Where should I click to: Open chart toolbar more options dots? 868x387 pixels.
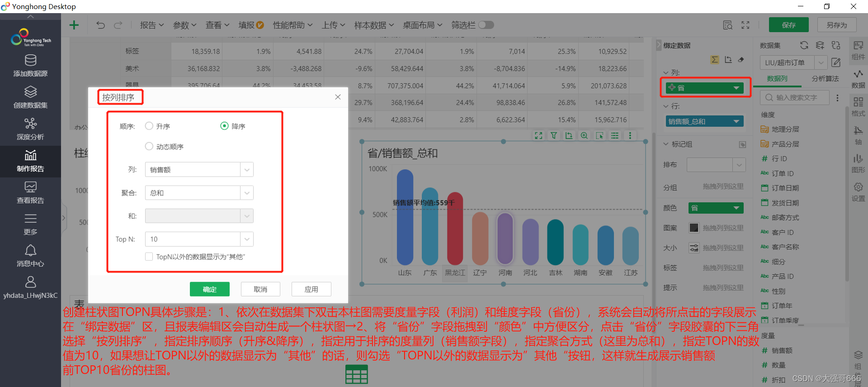pos(630,135)
